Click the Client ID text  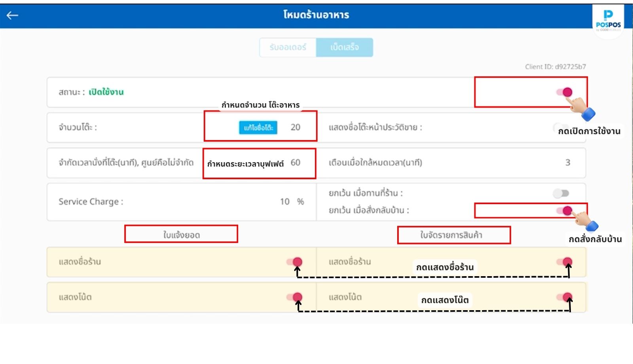pos(555,67)
